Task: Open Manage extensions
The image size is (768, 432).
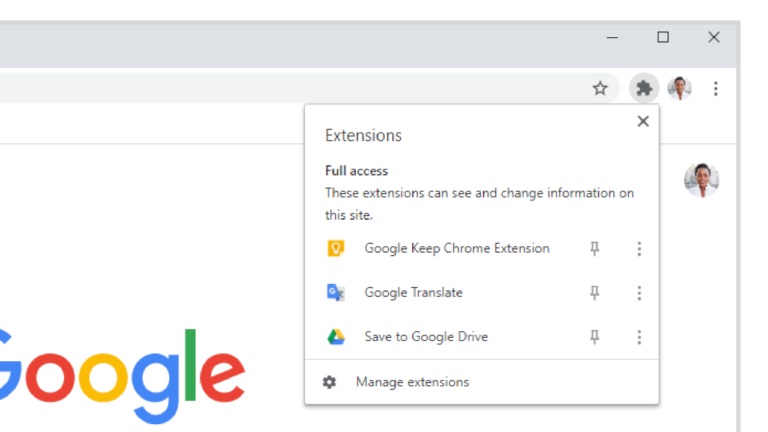Action: pyautogui.click(x=412, y=382)
